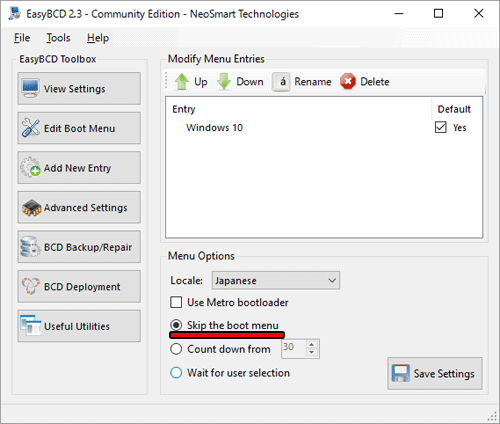Click the Rename toolbar label
The width and height of the screenshot is (500, 424).
coord(313,82)
